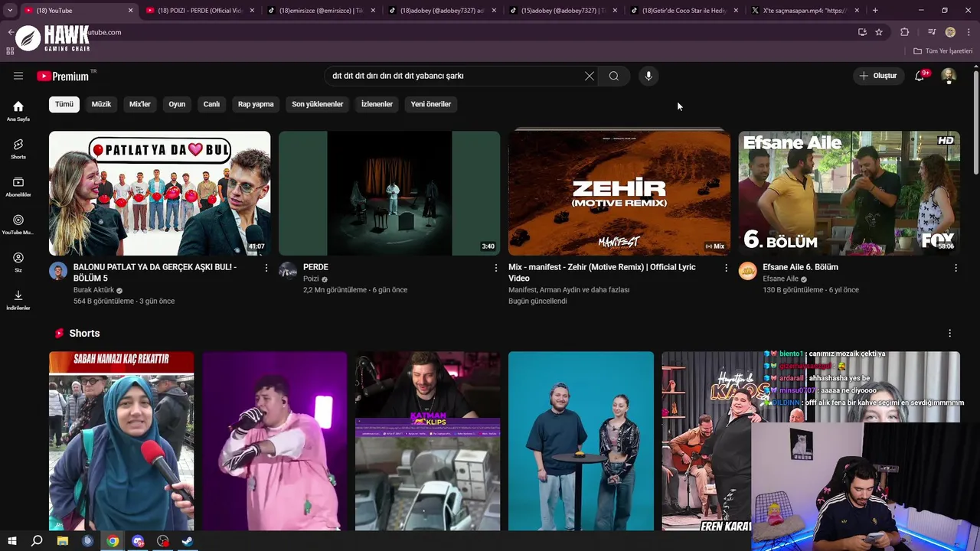This screenshot has height=551, width=980.
Task: Open the YouTube hamburger guide menu
Action: coord(18,76)
